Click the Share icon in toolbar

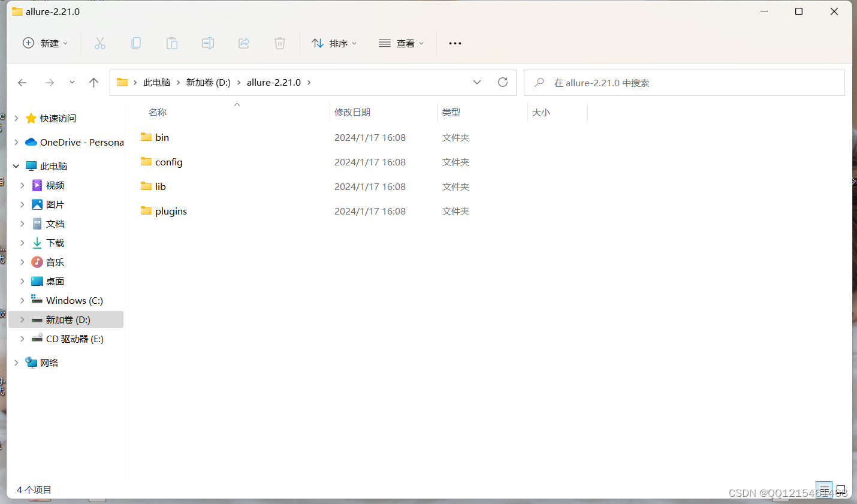pyautogui.click(x=244, y=43)
